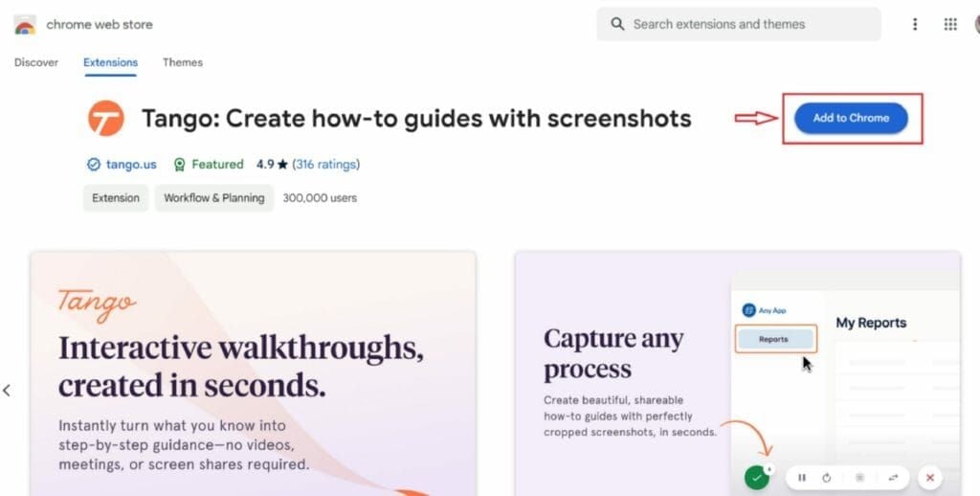Select the Extensions tab
This screenshot has height=496, width=980.
click(x=110, y=62)
